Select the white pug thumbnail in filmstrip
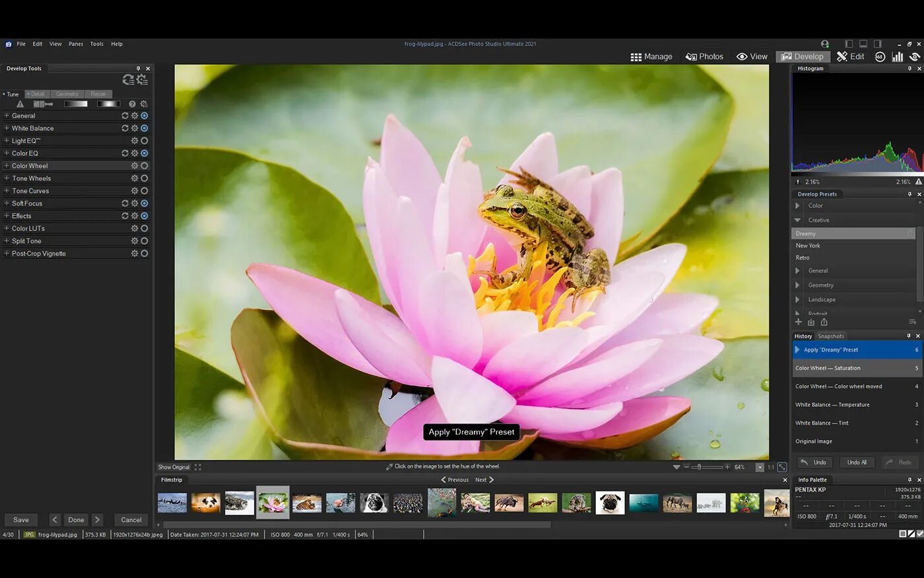This screenshot has width=924, height=578. [610, 503]
